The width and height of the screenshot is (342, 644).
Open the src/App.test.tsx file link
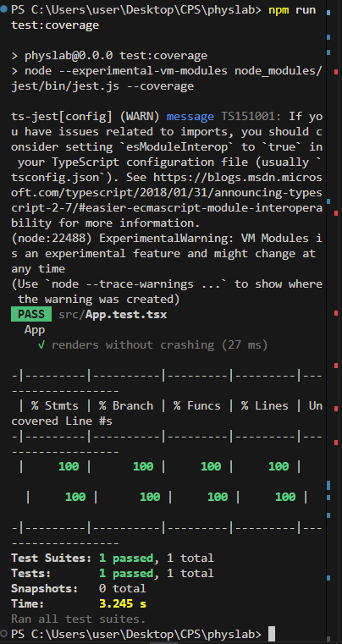[113, 315]
